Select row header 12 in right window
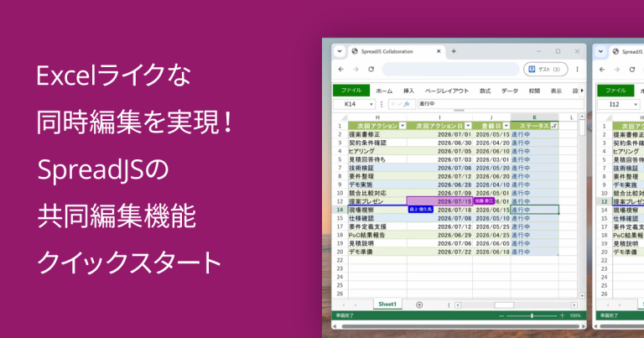Viewport: 644px width, 338px height. point(604,201)
